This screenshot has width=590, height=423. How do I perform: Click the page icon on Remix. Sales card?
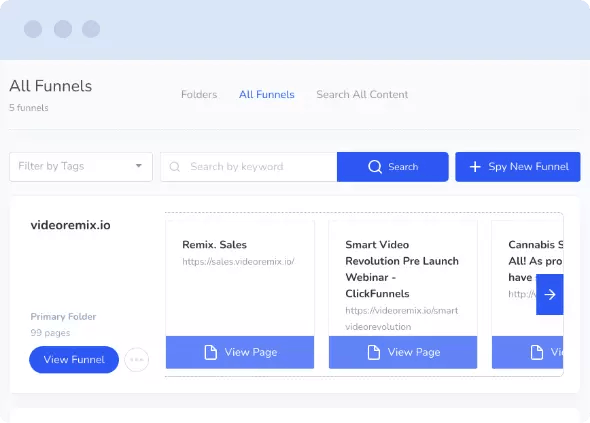click(x=211, y=353)
